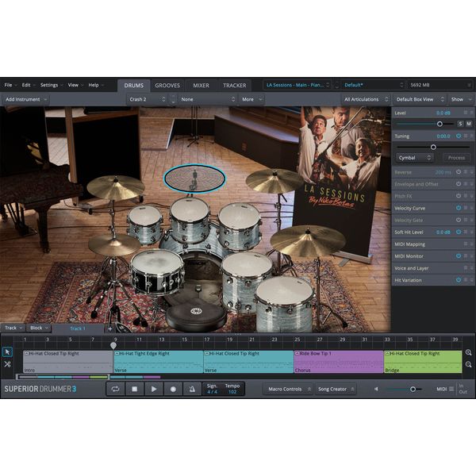Click the highlighted Crash 2 cymbal
Image resolution: width=476 pixels, height=476 pixels.
(x=194, y=178)
